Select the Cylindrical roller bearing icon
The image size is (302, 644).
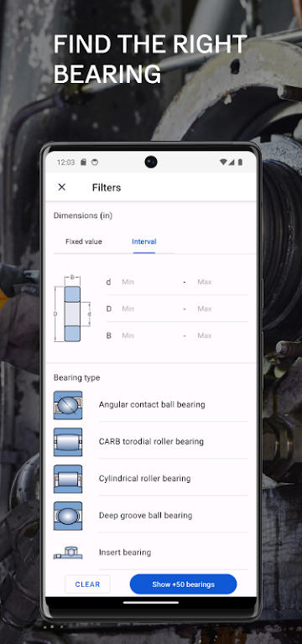(68, 479)
